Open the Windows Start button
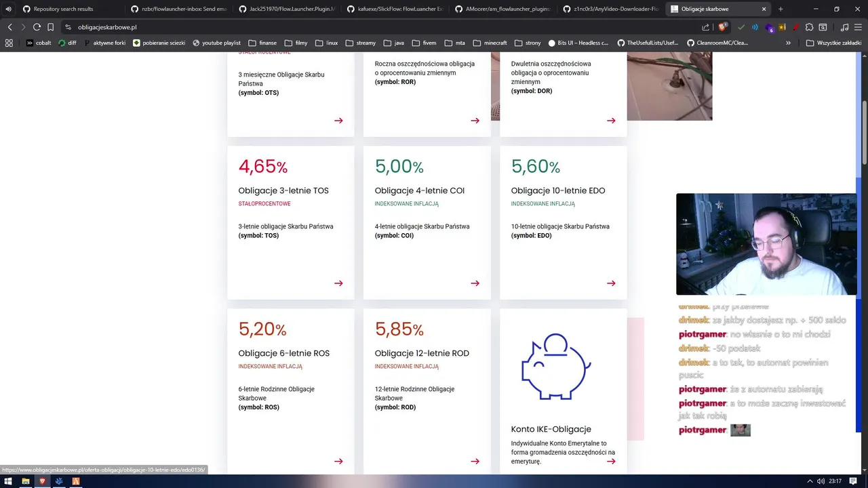Image resolution: width=868 pixels, height=488 pixels. click(9, 481)
